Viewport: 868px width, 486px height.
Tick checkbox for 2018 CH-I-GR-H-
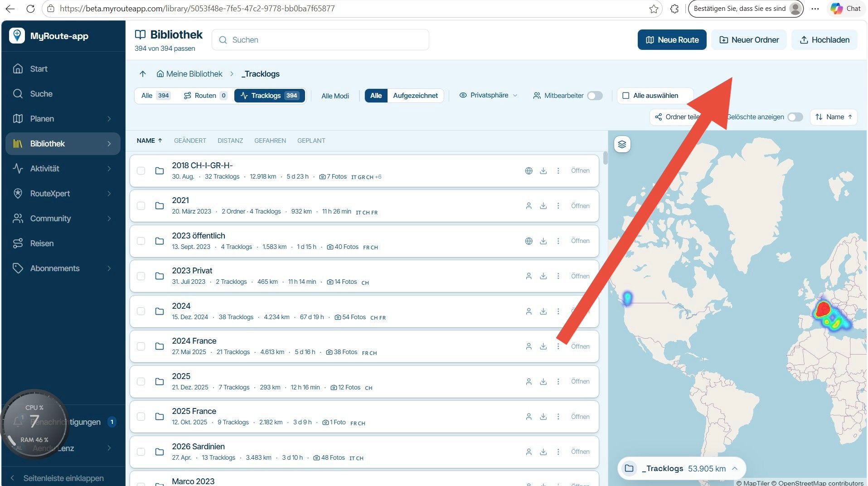point(141,171)
